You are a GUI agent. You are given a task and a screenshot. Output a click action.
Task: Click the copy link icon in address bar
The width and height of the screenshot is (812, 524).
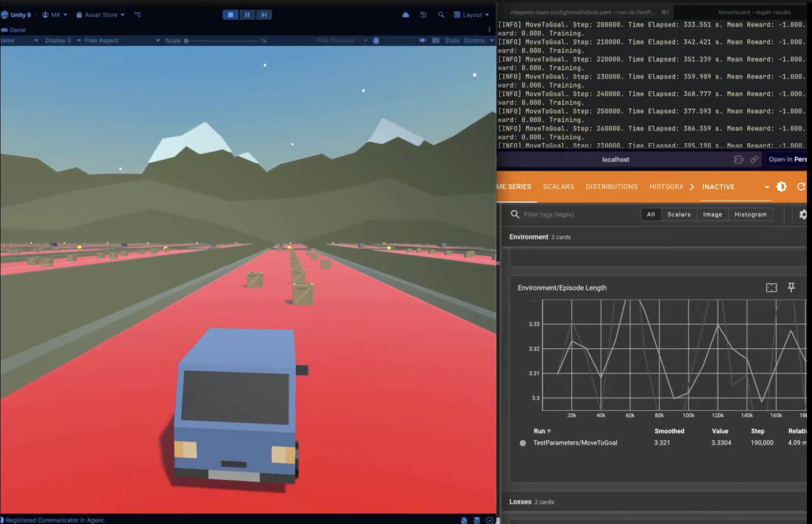[754, 159]
